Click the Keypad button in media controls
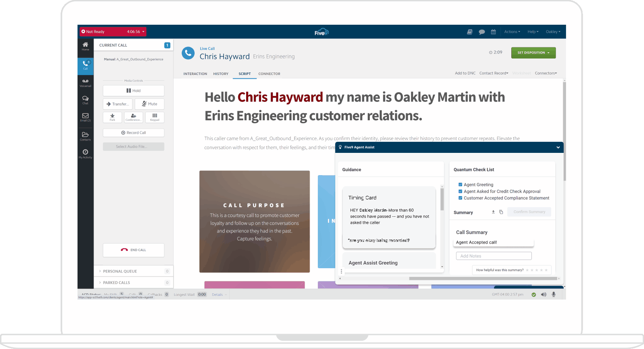This screenshot has height=349, width=644. pyautogui.click(x=155, y=117)
